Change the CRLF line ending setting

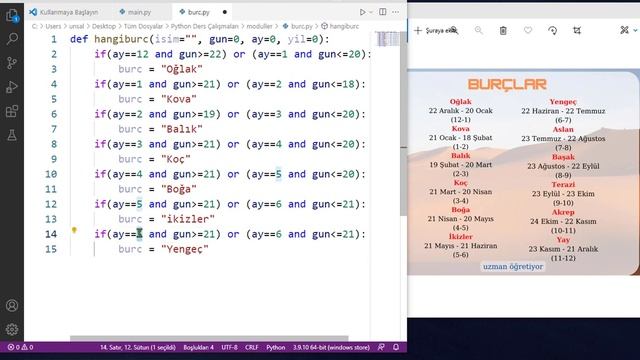tap(251, 347)
